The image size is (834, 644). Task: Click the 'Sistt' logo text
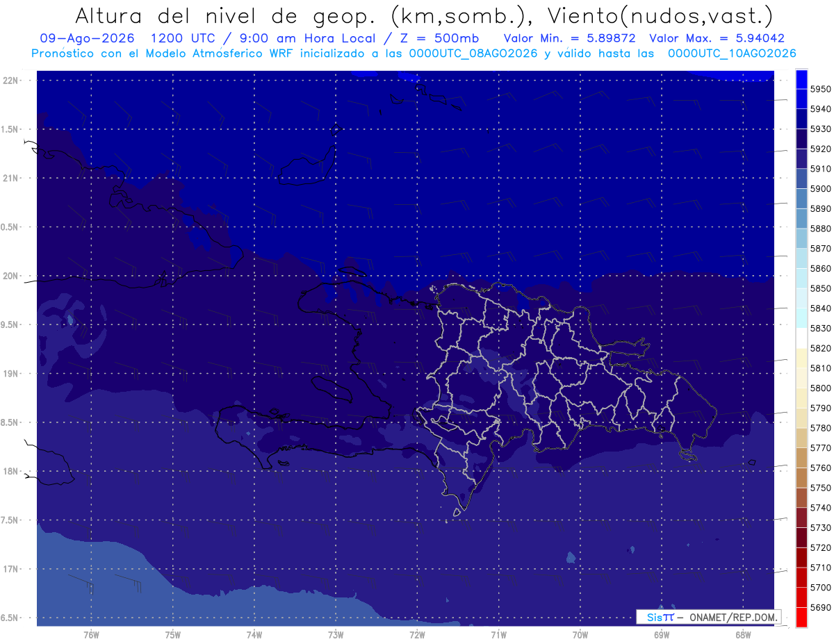[660, 617]
